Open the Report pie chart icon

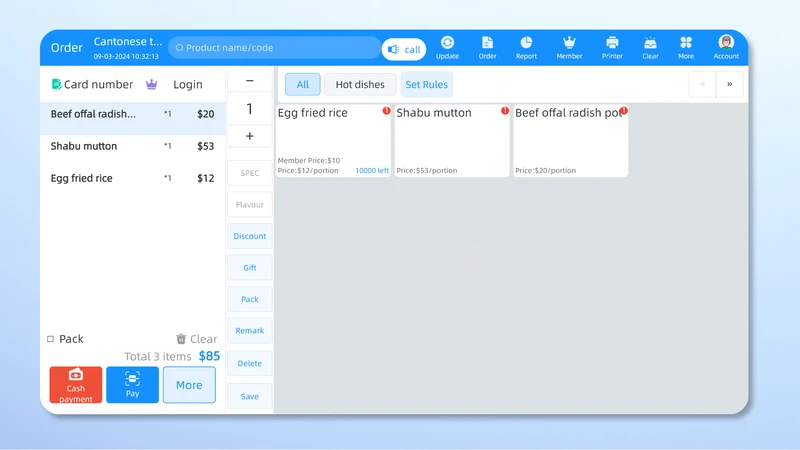(526, 43)
